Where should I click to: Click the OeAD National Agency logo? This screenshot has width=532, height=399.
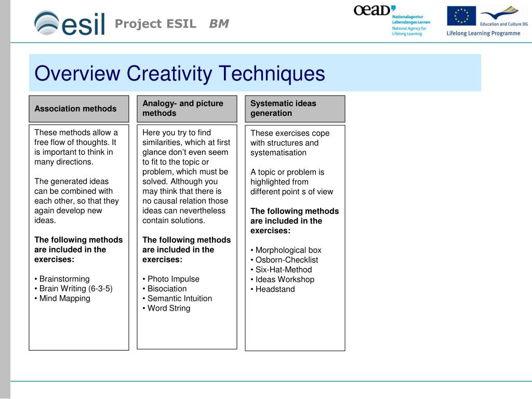click(x=392, y=20)
